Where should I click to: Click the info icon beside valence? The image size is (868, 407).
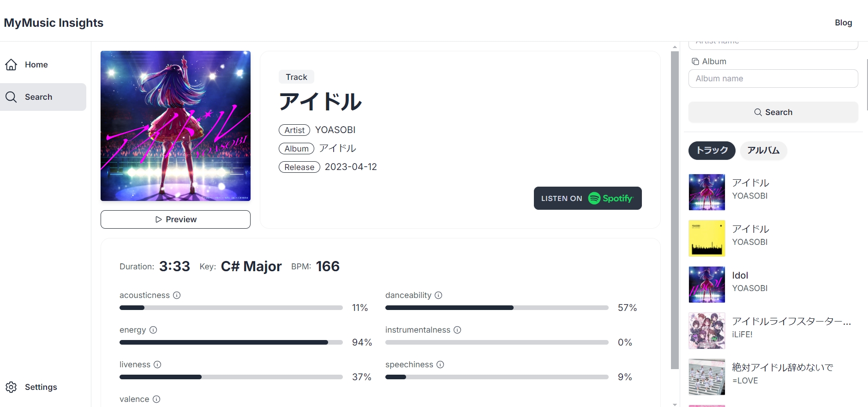156,399
